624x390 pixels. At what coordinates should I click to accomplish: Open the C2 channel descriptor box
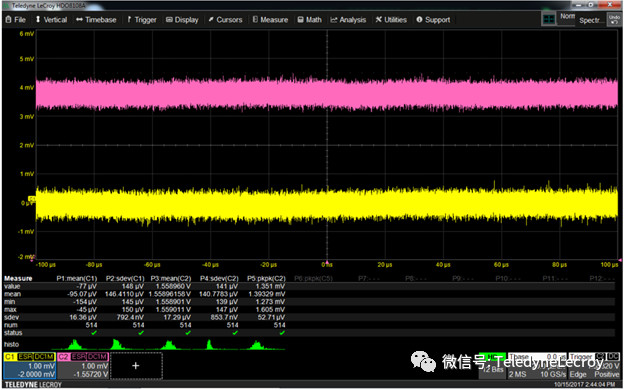coord(83,365)
